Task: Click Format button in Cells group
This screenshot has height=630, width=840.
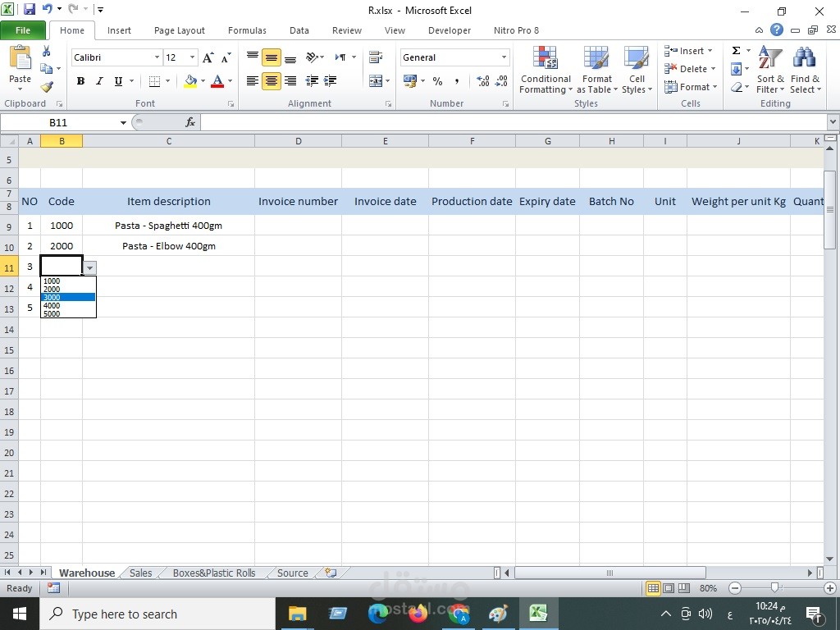Action: 691,87
